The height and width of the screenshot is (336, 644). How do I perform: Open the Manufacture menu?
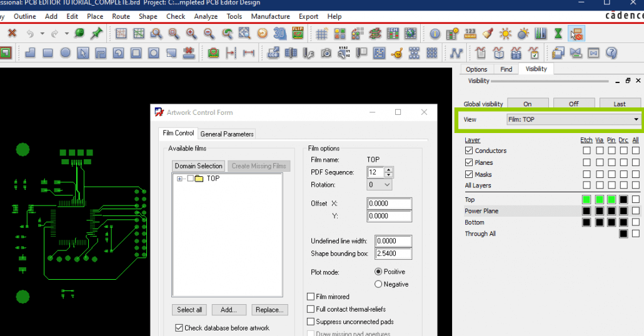point(270,16)
